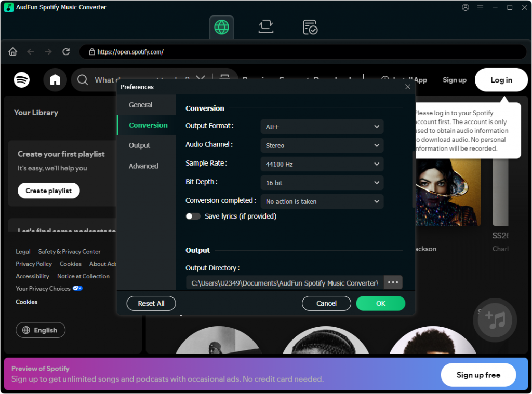This screenshot has height=394, width=532.
Task: Go to browser home page icon
Action: click(13, 52)
